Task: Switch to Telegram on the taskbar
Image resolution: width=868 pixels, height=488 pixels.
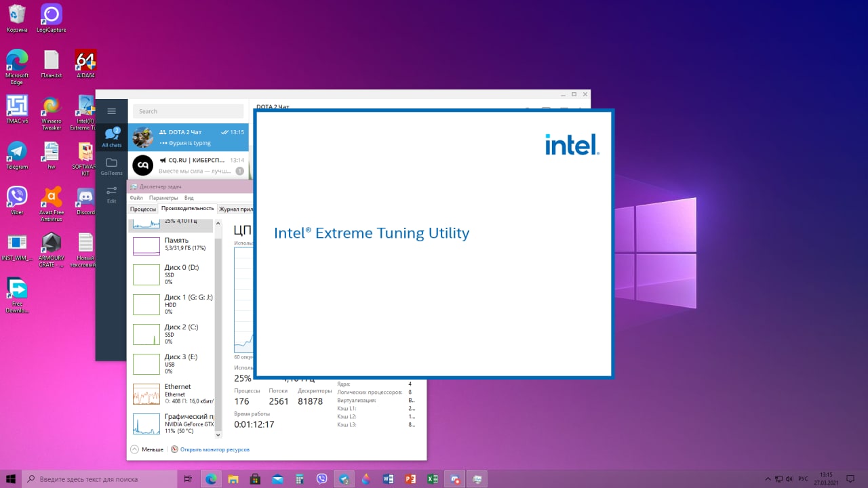Action: pos(344,479)
